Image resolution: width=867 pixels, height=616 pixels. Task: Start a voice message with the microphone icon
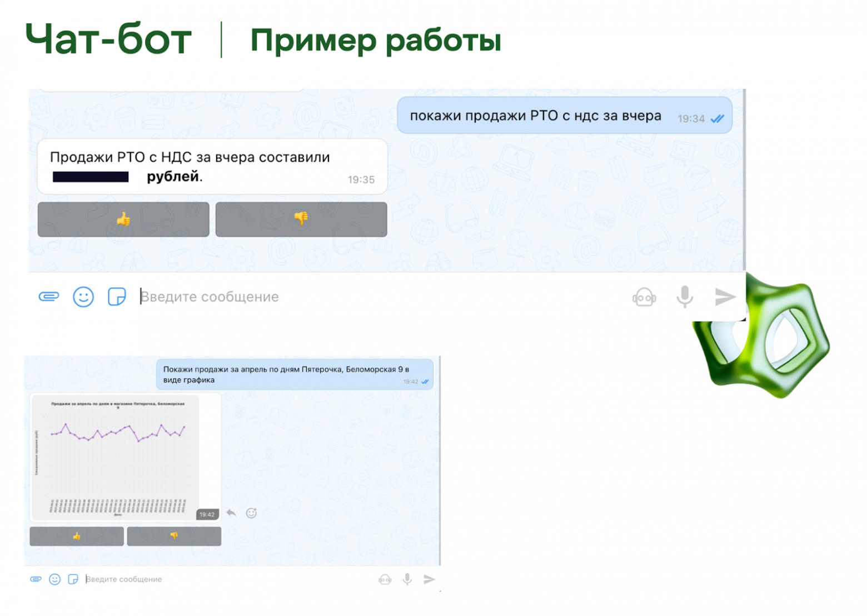pos(684,297)
